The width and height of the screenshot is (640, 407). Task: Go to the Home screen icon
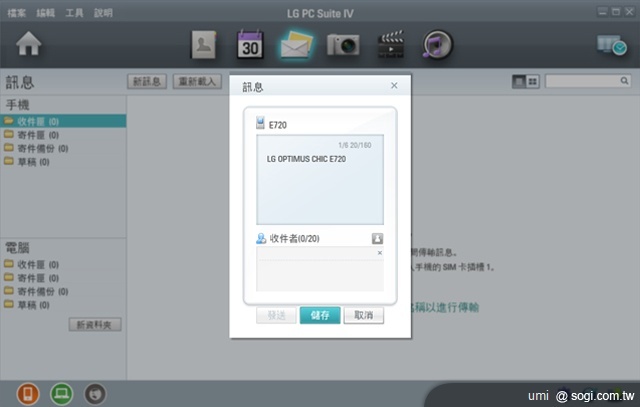[x=29, y=44]
